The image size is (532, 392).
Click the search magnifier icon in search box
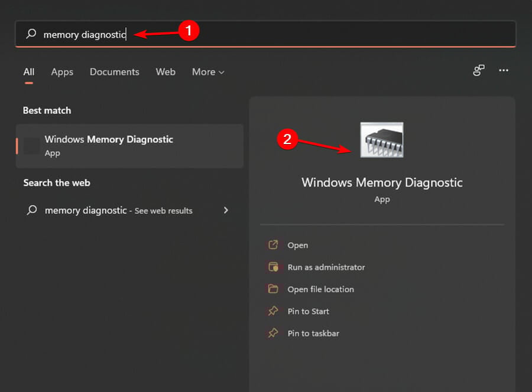pos(31,34)
